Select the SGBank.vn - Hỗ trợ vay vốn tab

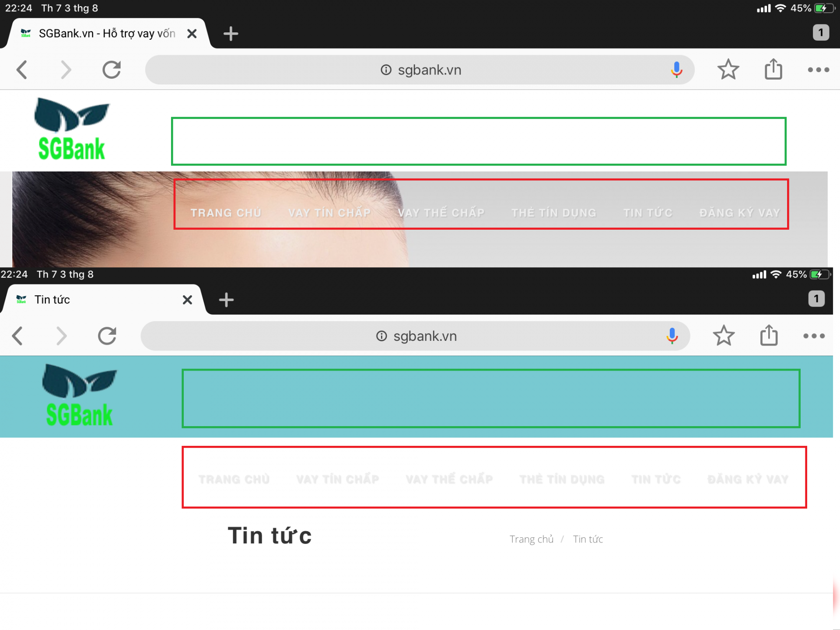tap(107, 34)
